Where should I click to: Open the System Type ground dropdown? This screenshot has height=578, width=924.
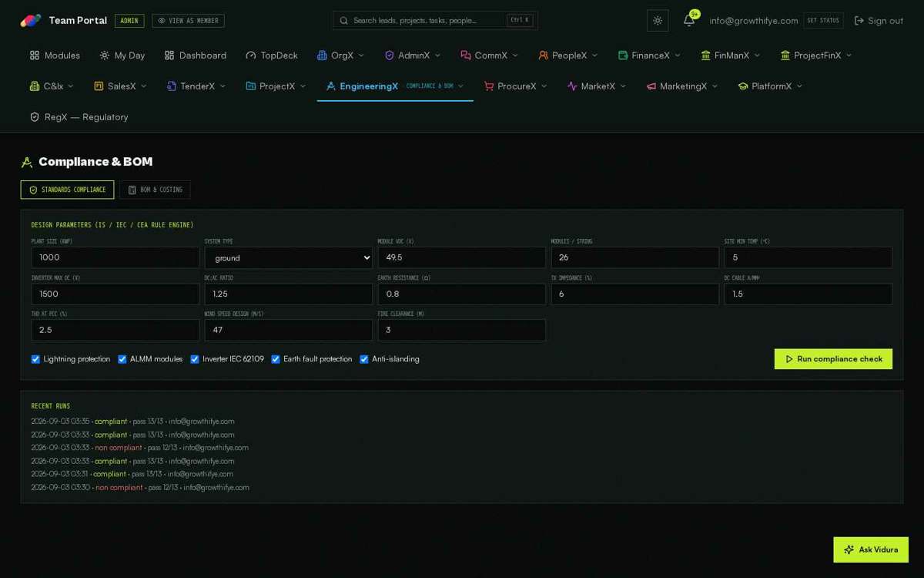(x=289, y=257)
